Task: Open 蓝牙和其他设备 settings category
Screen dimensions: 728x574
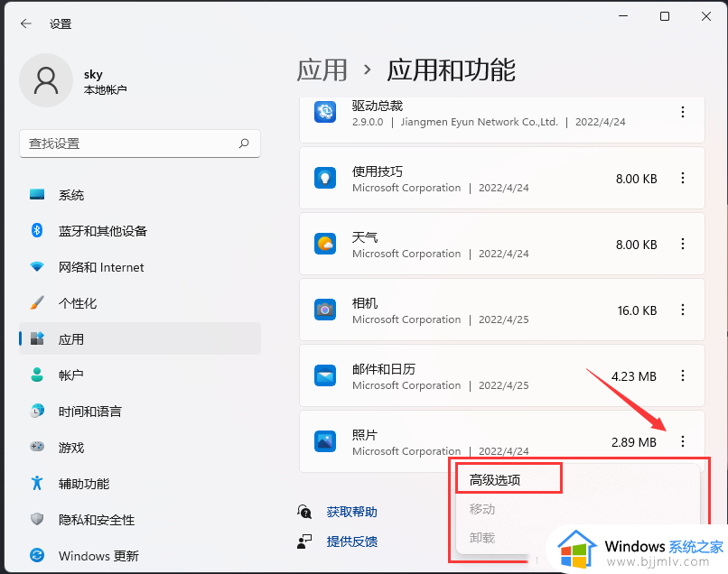Action: click(140, 231)
